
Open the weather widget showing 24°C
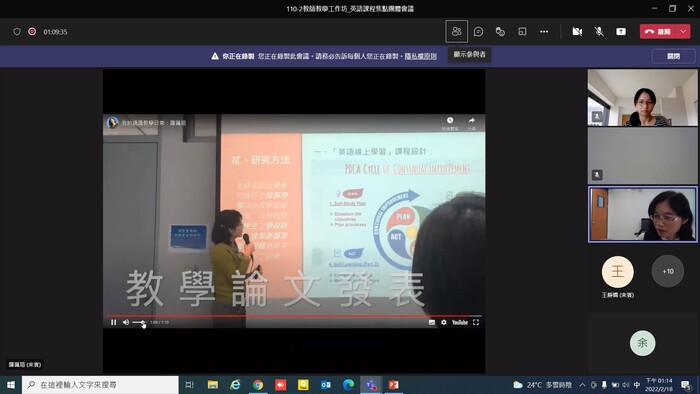pyautogui.click(x=542, y=385)
